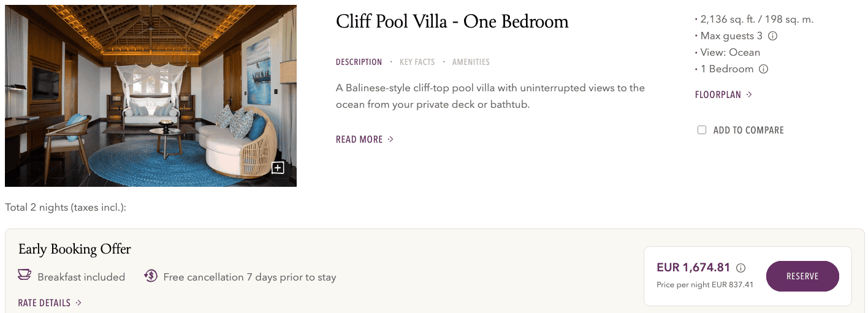This screenshot has height=313, width=868.
Task: Tick the Add to Compare checkbox
Action: click(702, 130)
